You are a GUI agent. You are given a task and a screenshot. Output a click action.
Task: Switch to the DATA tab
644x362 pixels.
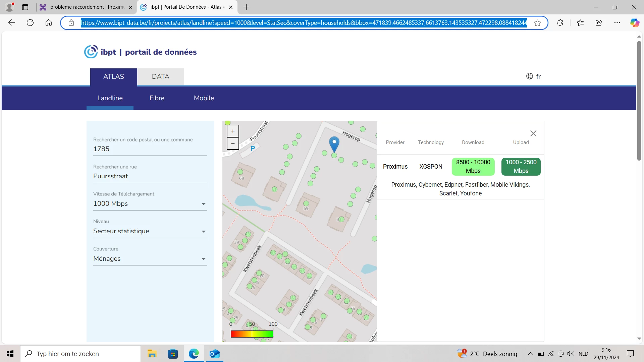(x=160, y=76)
